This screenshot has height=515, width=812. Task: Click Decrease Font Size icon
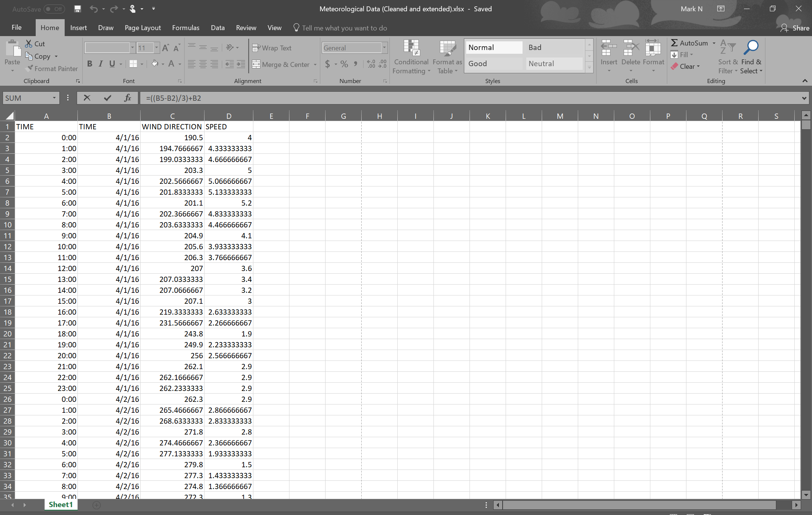[177, 48]
